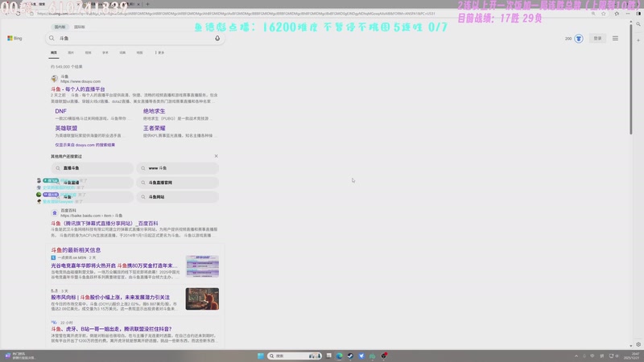Open 斗鱼 - 每个人的直播平台 result
Viewport: 644px width, 362px height.
click(78, 89)
